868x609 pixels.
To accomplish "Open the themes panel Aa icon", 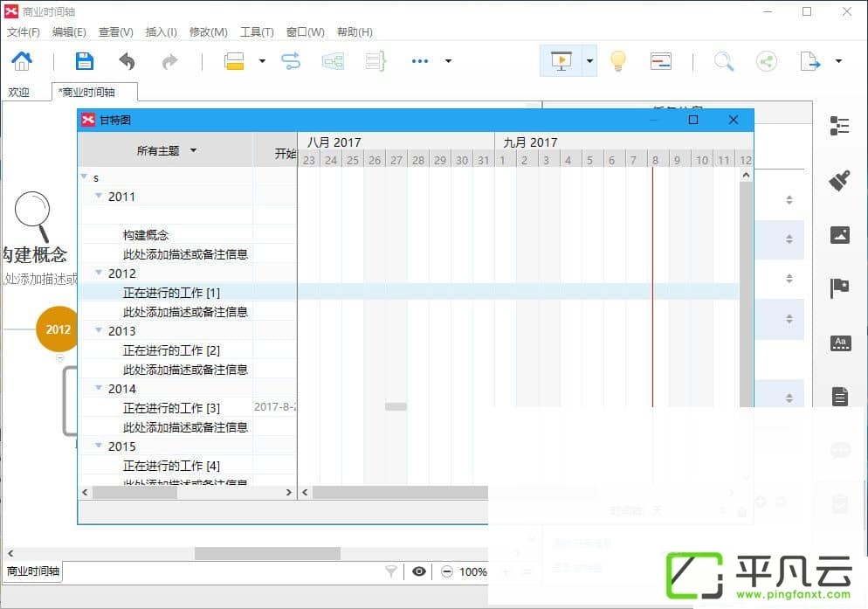I will [840, 343].
